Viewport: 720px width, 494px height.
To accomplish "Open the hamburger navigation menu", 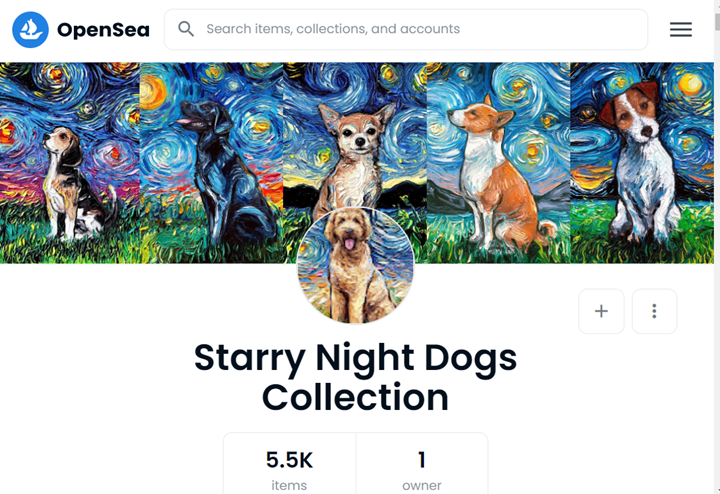I will tap(681, 30).
